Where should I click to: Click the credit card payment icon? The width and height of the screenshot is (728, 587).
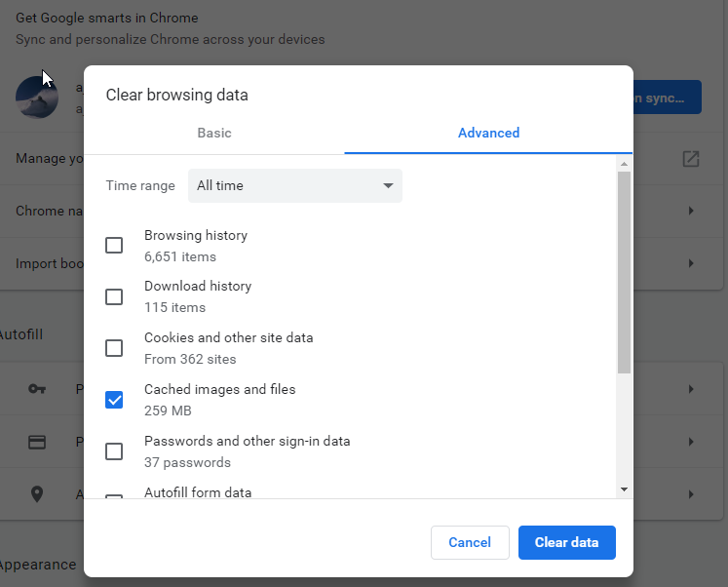[x=37, y=442]
